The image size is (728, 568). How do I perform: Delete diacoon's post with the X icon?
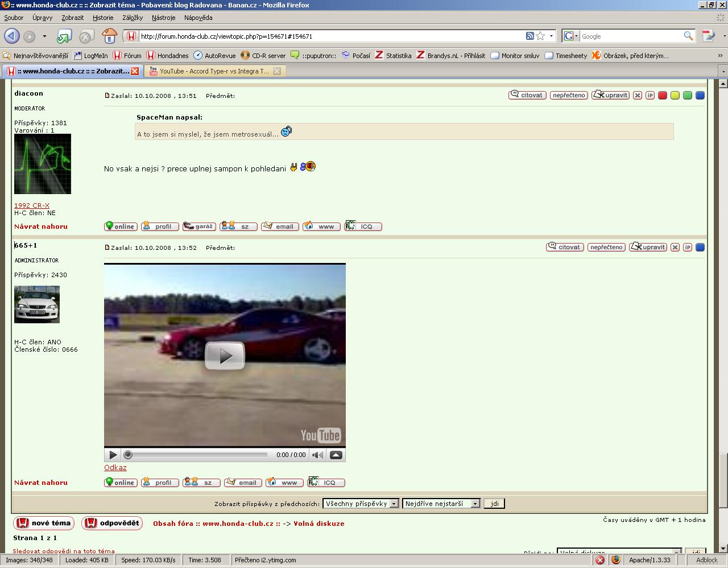pyautogui.click(x=638, y=96)
